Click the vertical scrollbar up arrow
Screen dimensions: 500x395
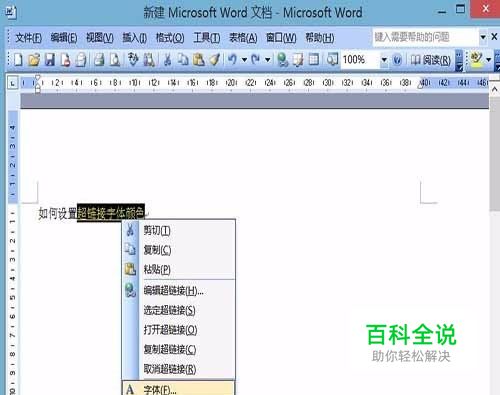[x=495, y=89]
